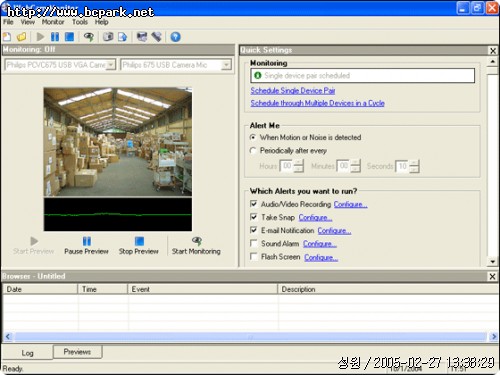Click the Minutes value field
This screenshot has width=500, height=375.
(x=344, y=166)
